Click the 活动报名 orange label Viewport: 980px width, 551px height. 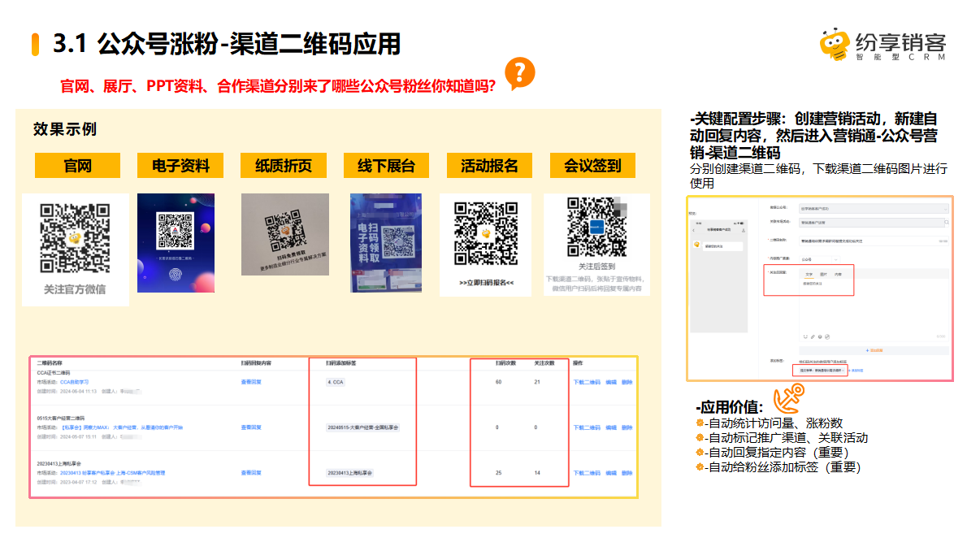[x=490, y=166]
